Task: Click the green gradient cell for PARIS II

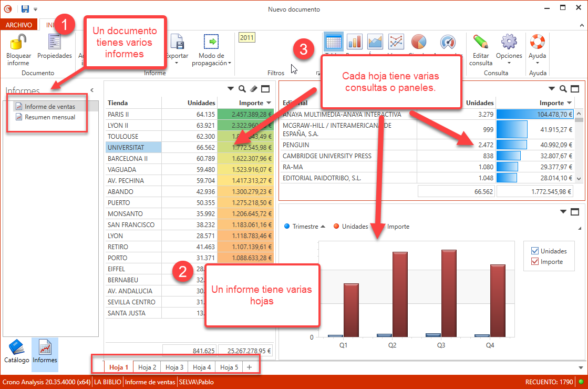Action: (247, 113)
